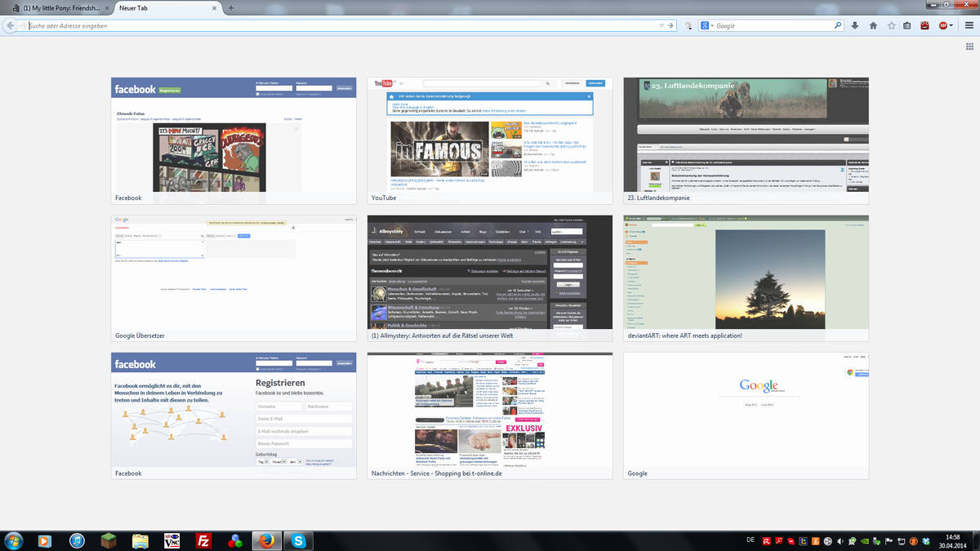
Task: Open Avira antivirus tray icon
Action: pyautogui.click(x=767, y=541)
